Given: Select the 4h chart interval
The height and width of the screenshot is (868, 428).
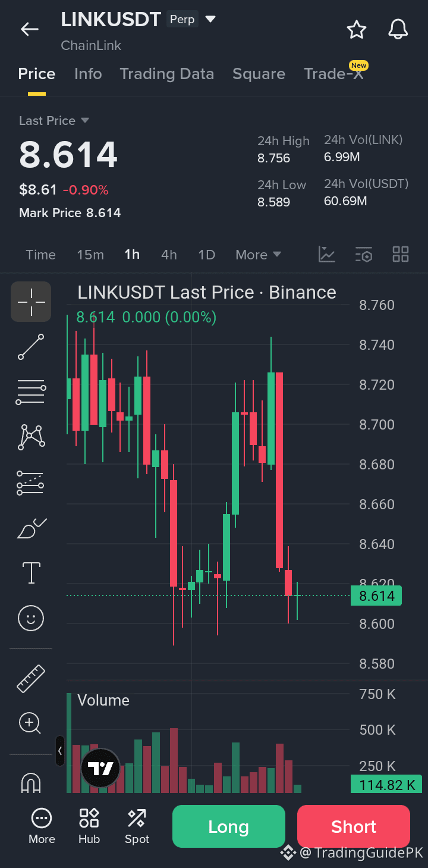Looking at the screenshot, I should click(x=169, y=255).
